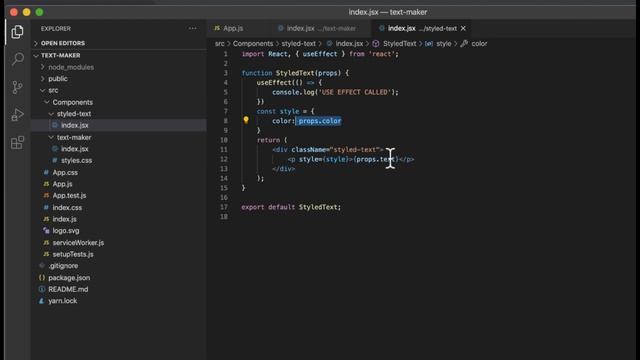Open the Source Control view

click(x=17, y=87)
